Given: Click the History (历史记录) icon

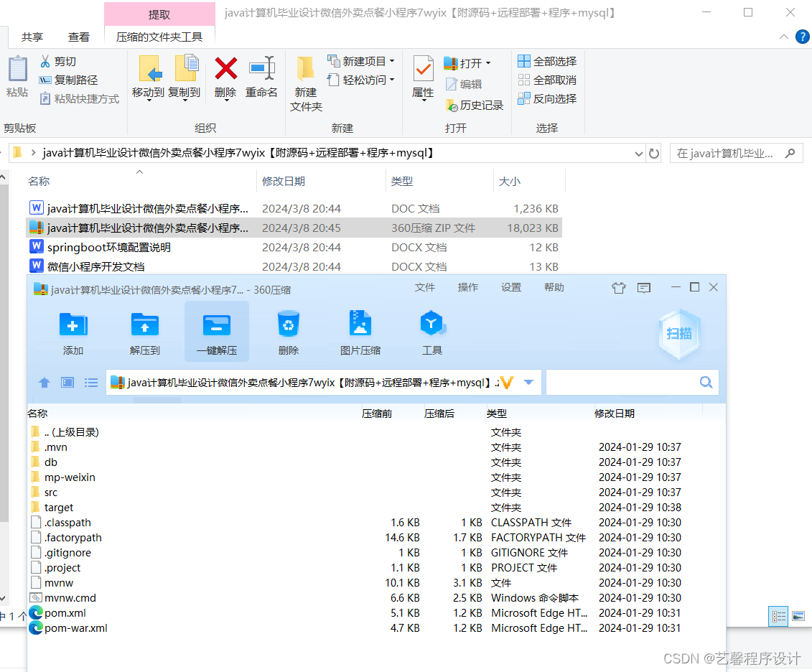Looking at the screenshot, I should click(x=452, y=106).
